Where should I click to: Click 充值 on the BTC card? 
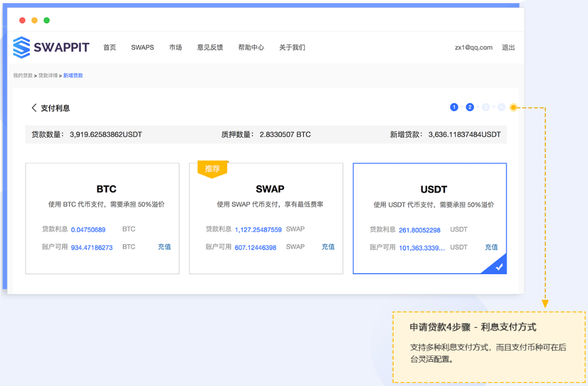pyautogui.click(x=165, y=247)
